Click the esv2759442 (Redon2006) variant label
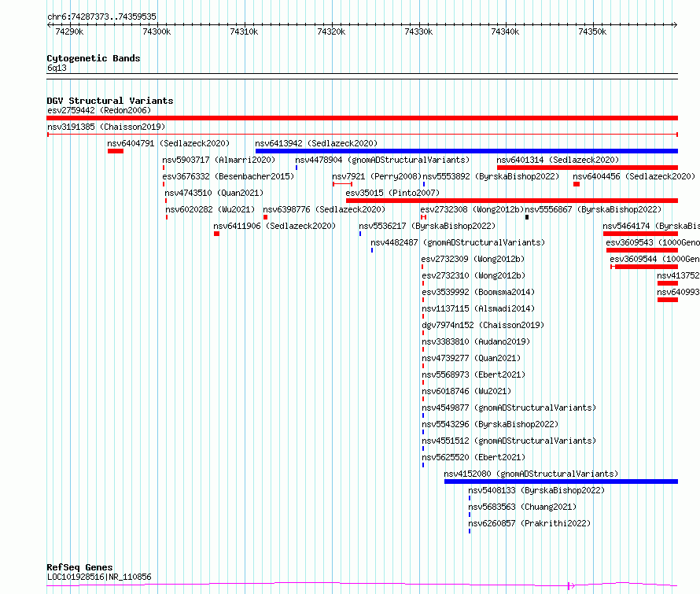This screenshot has height=594, width=700. (99, 110)
